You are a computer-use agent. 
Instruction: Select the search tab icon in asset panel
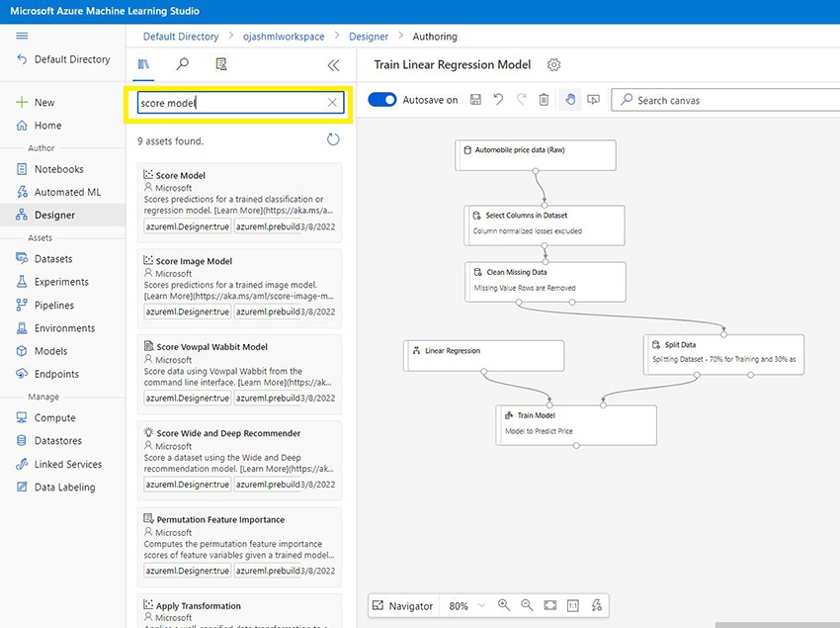(x=182, y=64)
